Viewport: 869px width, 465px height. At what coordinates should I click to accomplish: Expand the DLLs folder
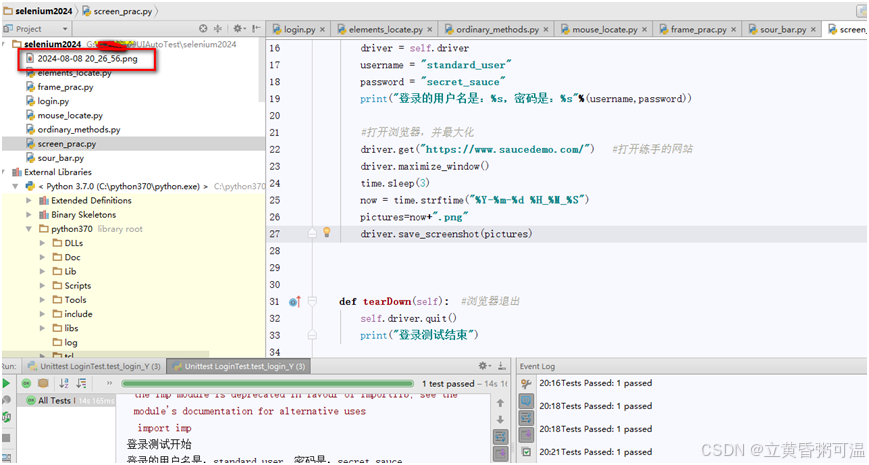tap(42, 243)
